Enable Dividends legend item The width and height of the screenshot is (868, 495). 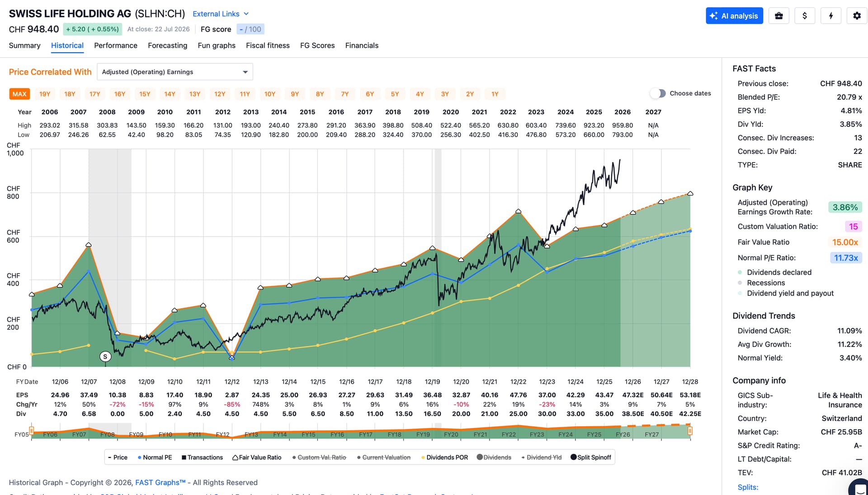(x=494, y=457)
